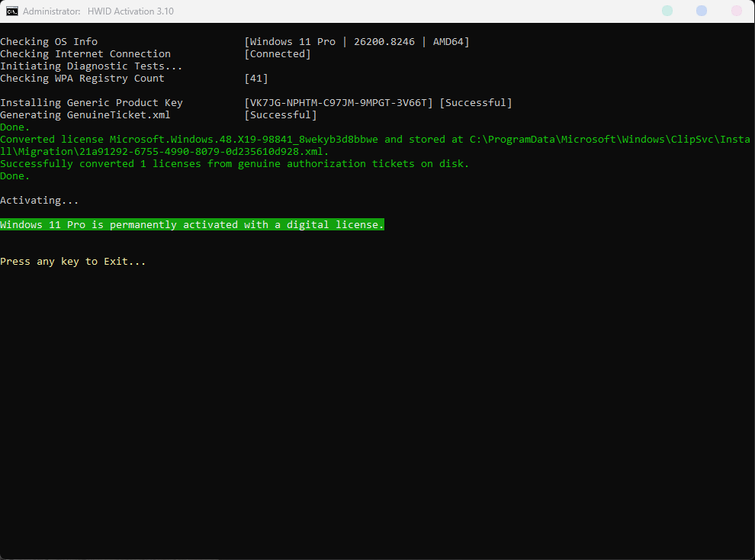The width and height of the screenshot is (755, 560).
Task: Click the "[41]" registry count value
Action: pos(256,79)
